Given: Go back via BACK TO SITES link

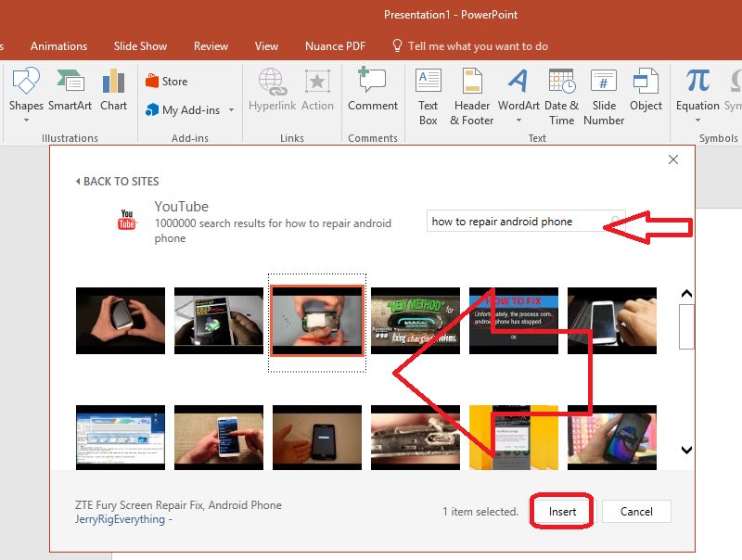Looking at the screenshot, I should tap(118, 182).
